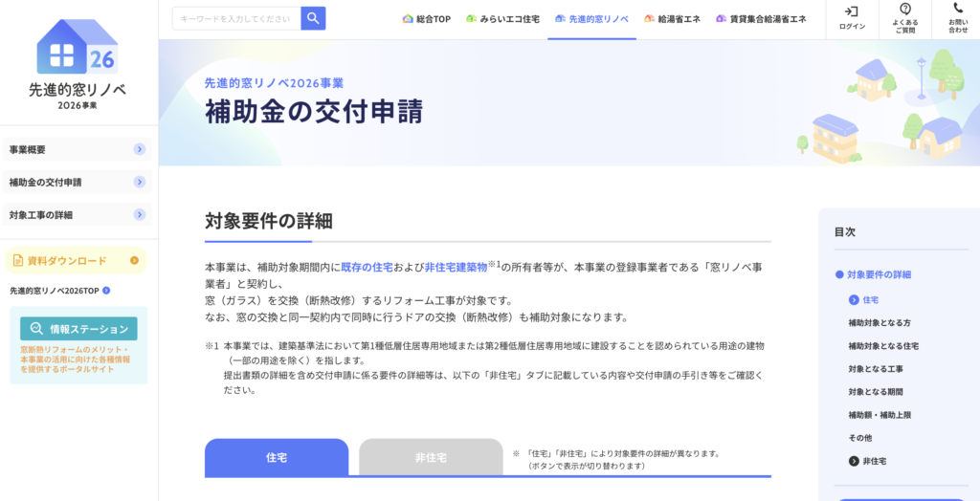
Task: Jump to その他 in 目次
Action: (860, 438)
